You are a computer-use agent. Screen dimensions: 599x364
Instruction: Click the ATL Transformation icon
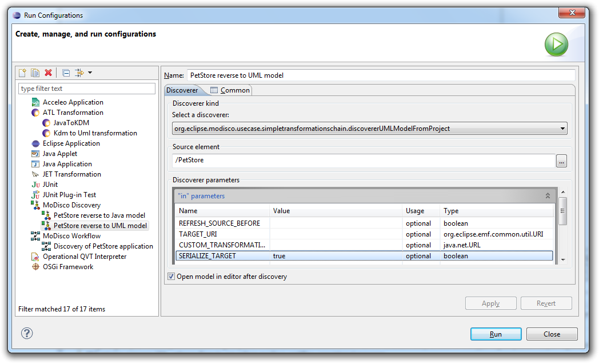[35, 113]
